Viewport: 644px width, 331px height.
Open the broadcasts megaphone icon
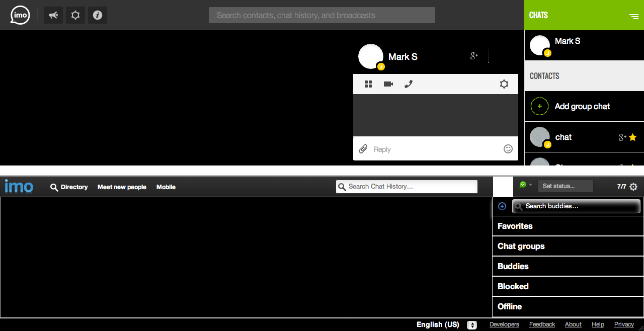coord(53,15)
